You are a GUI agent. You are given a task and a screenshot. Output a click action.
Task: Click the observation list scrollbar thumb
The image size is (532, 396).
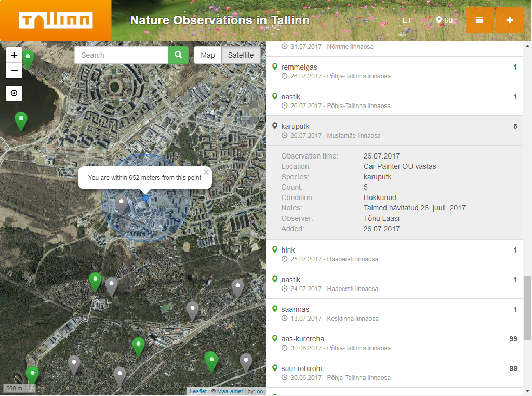tap(527, 308)
